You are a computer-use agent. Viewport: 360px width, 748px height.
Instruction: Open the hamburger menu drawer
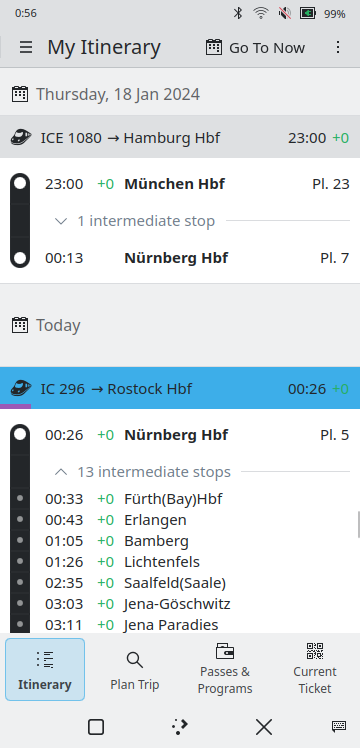pyautogui.click(x=26, y=47)
